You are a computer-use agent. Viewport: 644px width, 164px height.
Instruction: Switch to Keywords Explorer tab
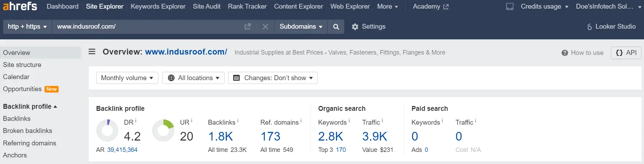(158, 7)
